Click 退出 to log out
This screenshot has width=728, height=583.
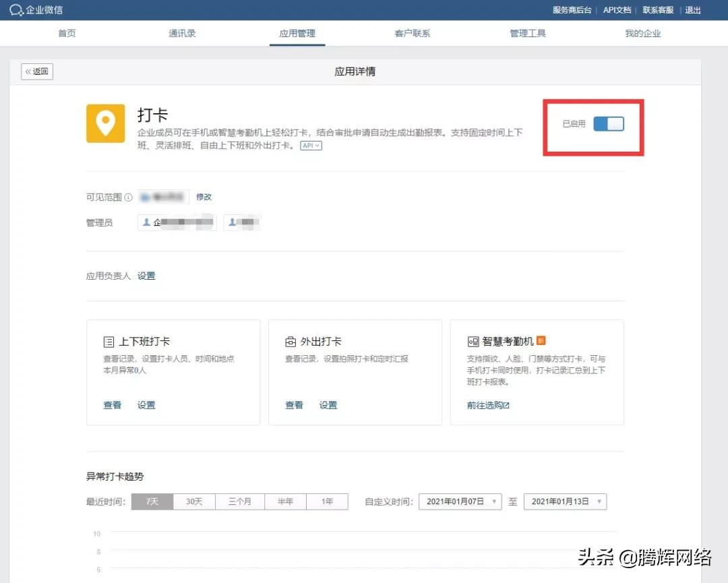[693, 9]
